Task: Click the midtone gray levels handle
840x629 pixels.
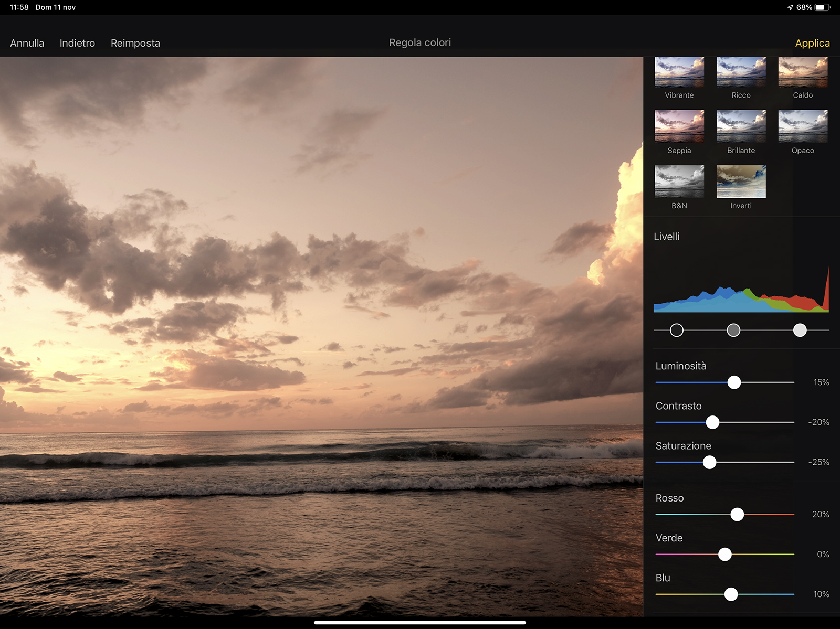Action: tap(733, 330)
